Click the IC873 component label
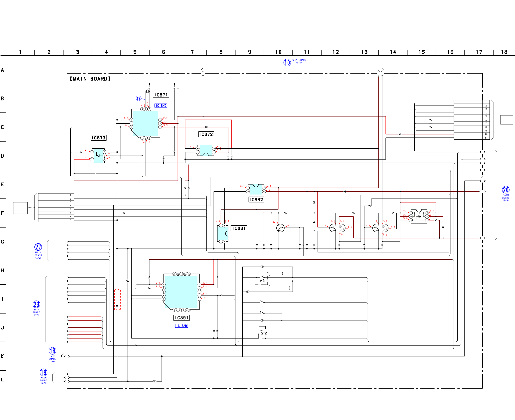Viewport: 515px width, 420px height. point(99,138)
